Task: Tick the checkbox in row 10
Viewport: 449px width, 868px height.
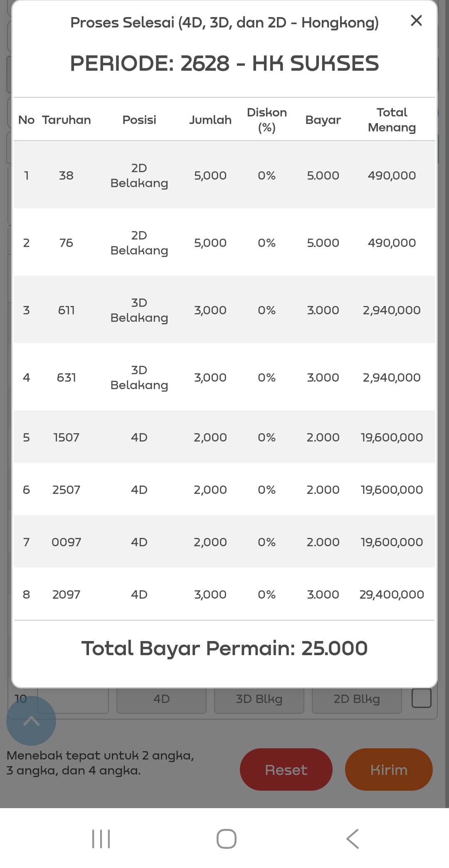Action: coord(421,698)
